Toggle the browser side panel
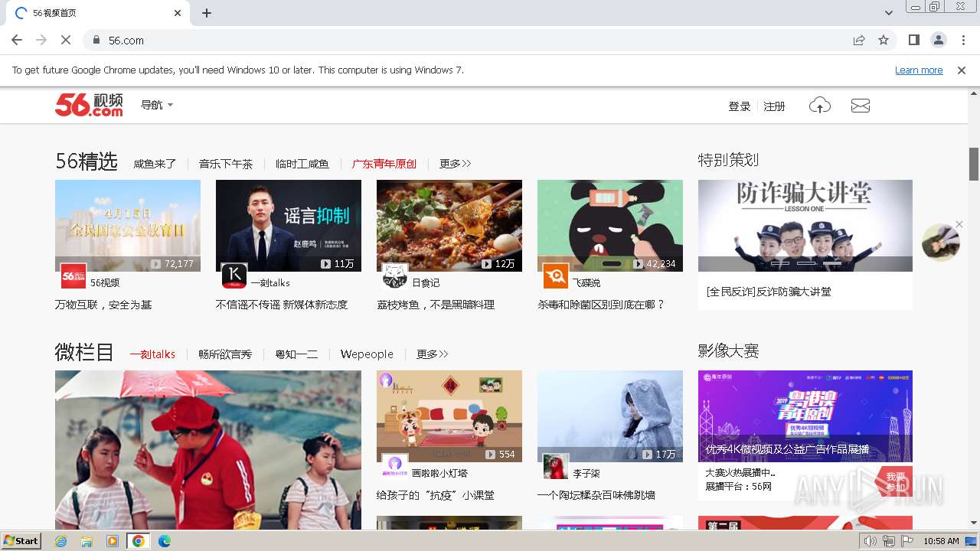980x551 pixels. click(x=914, y=40)
